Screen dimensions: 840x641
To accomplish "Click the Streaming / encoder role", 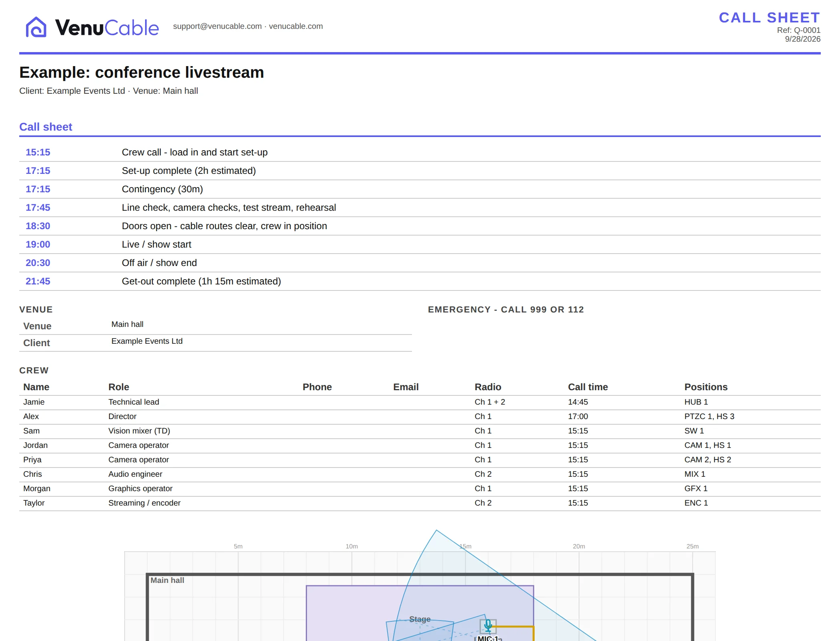I will coord(145,503).
